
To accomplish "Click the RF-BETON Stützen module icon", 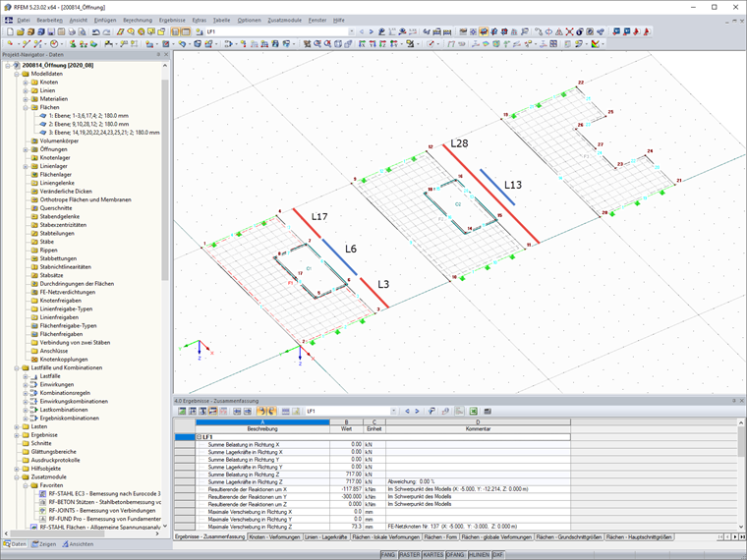I will click(x=42, y=502).
